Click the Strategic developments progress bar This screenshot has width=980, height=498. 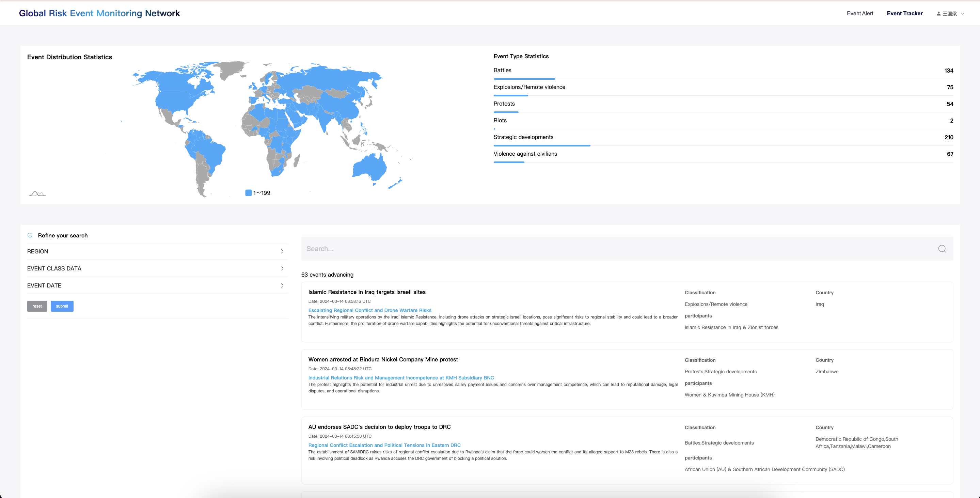click(x=542, y=146)
